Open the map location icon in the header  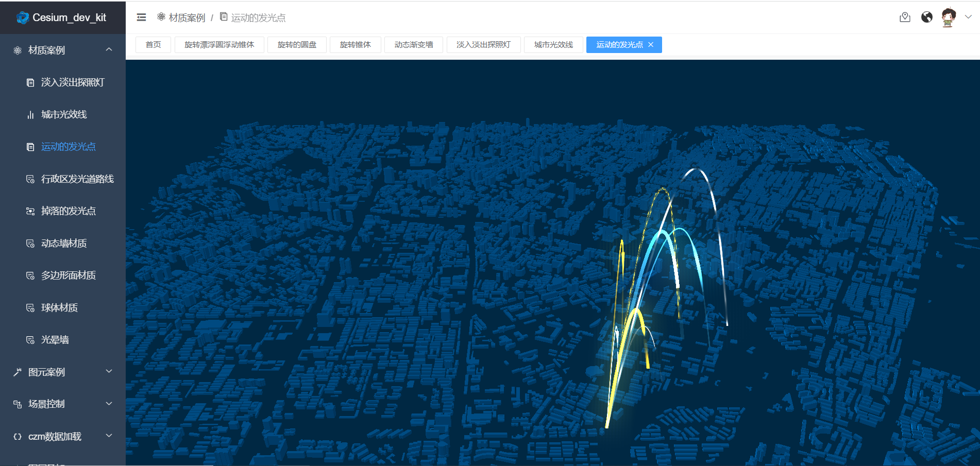[905, 18]
